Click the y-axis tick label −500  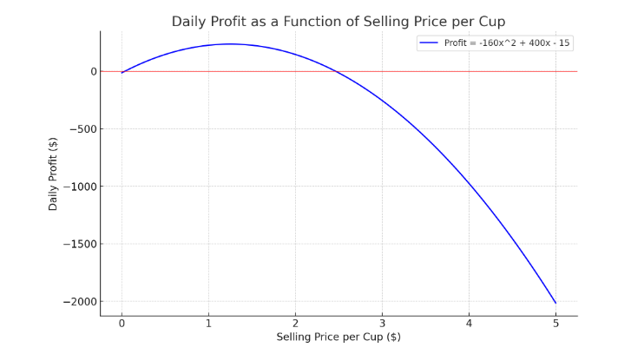click(x=82, y=129)
